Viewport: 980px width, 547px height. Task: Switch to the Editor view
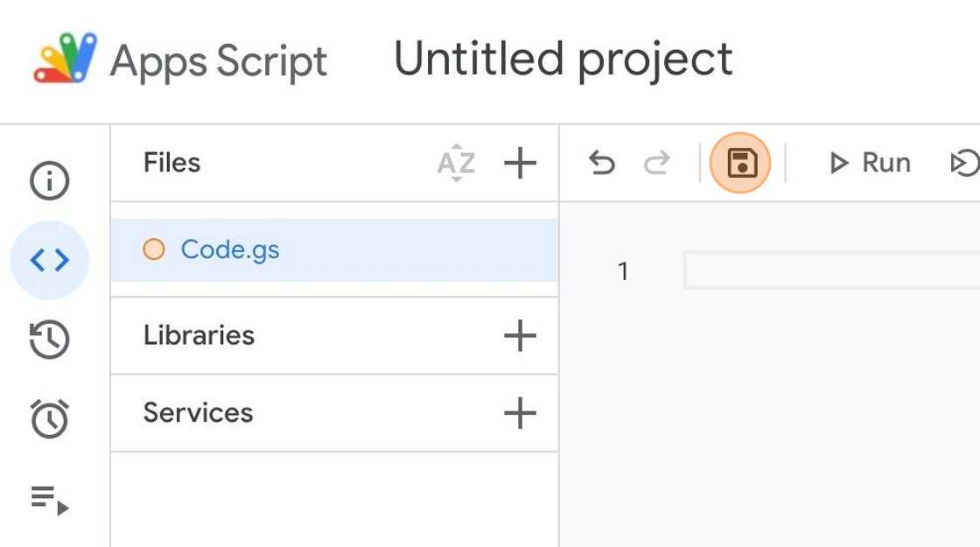pos(50,260)
